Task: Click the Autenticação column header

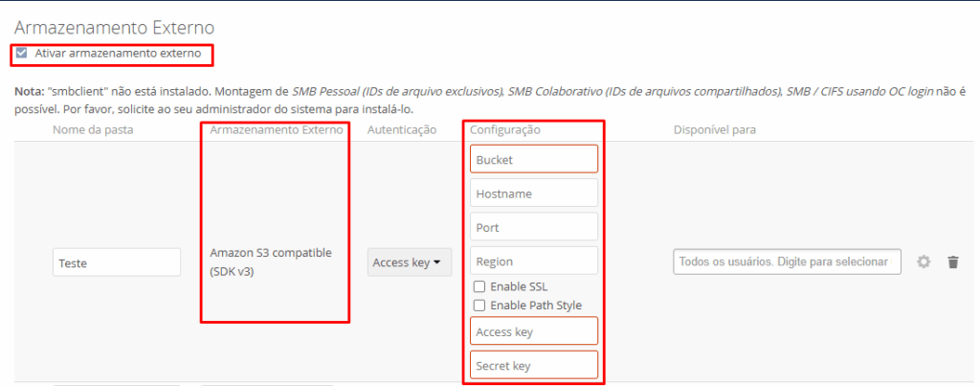Action: tap(402, 129)
